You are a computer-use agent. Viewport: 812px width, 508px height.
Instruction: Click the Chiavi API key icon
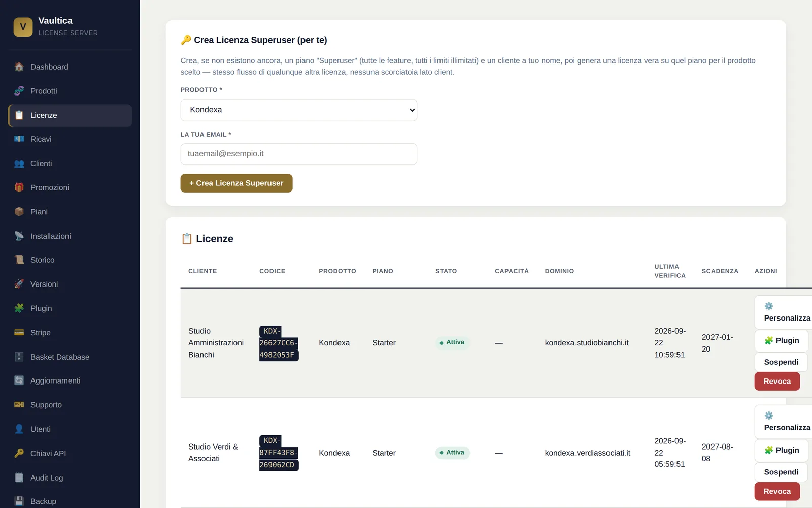(19, 453)
